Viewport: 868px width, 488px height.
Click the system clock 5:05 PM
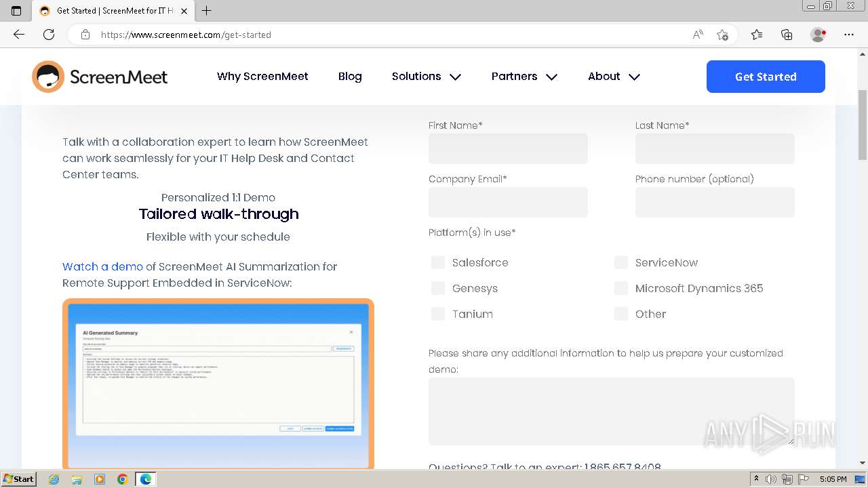[x=833, y=479]
